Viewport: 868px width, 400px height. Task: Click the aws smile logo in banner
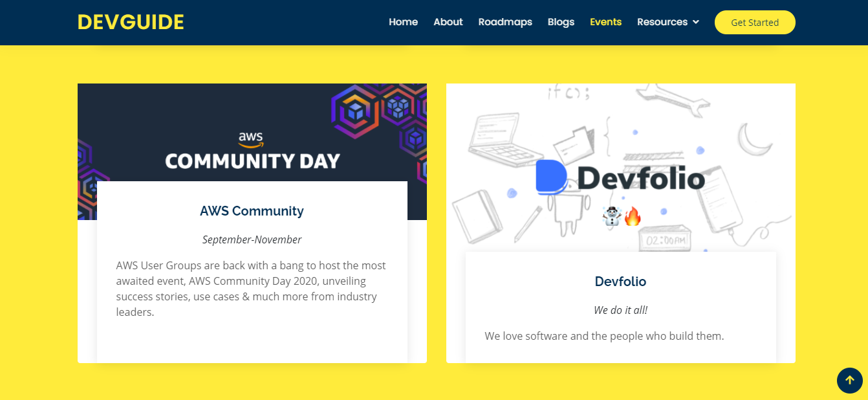(x=251, y=140)
